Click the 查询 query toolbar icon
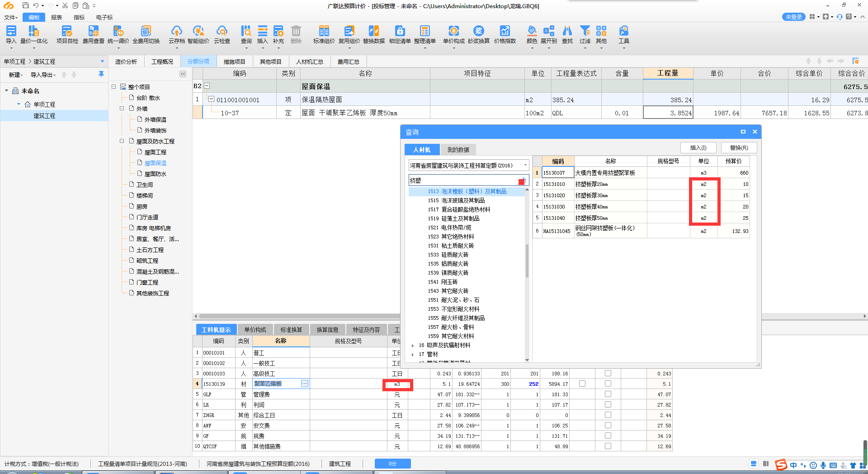 point(246,34)
